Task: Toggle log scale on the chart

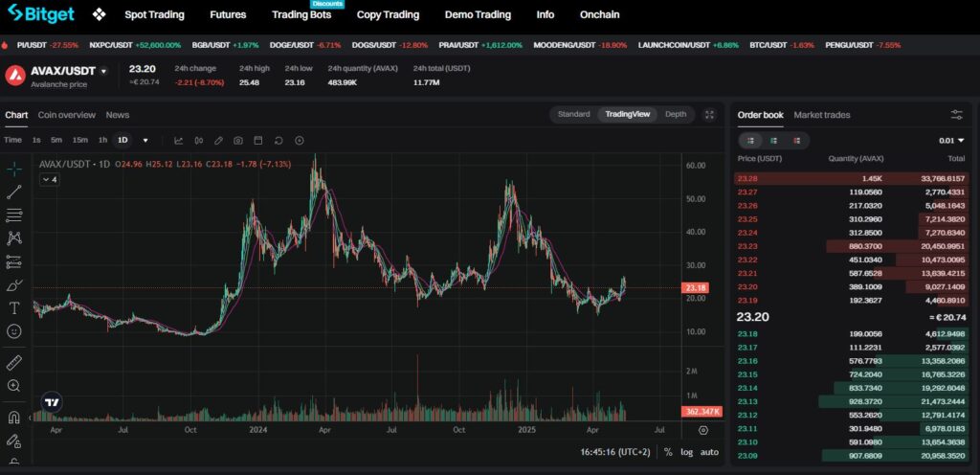Action: coord(686,452)
